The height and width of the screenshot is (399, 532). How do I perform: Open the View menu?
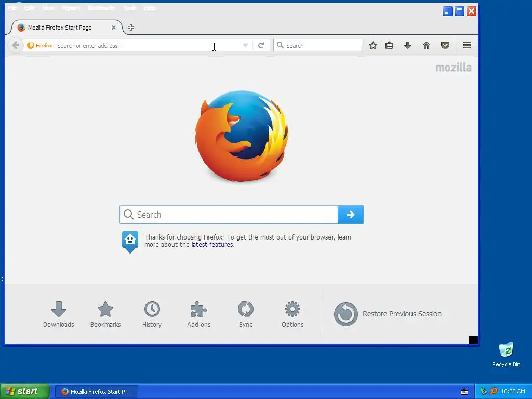(x=48, y=8)
